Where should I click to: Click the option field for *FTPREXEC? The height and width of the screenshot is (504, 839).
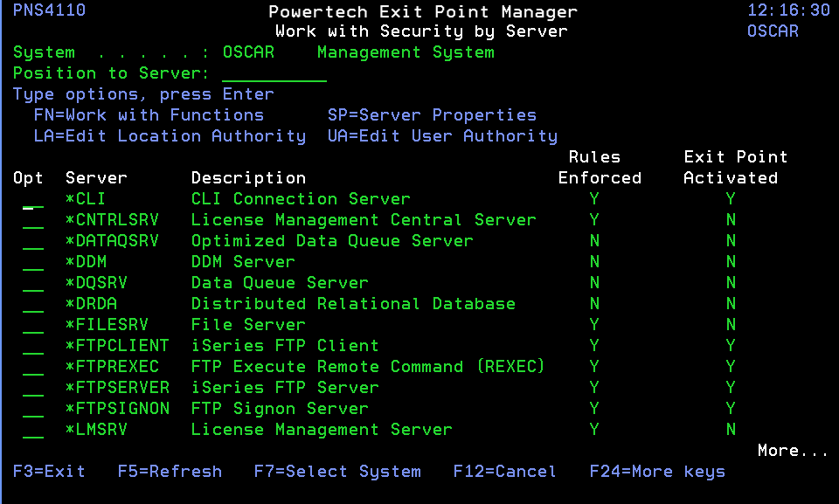click(33, 367)
